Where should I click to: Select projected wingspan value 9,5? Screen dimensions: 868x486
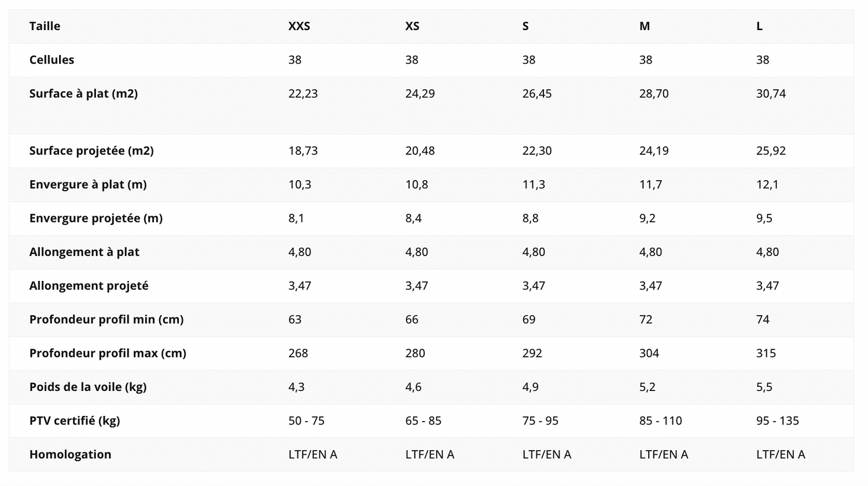(x=764, y=218)
